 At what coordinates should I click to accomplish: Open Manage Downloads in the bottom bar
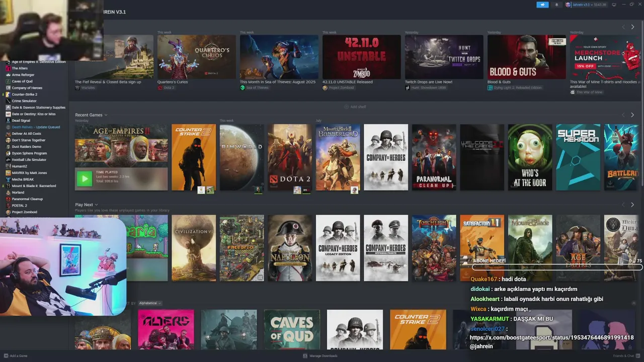tap(320, 356)
